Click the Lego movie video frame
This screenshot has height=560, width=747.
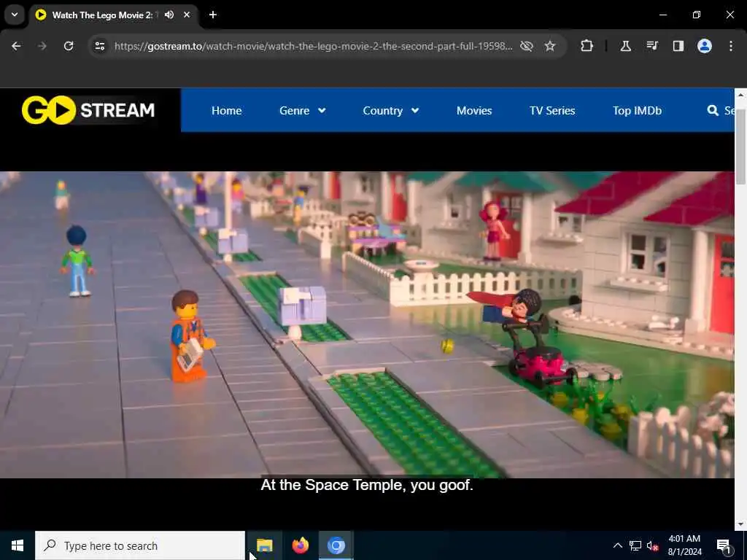tap(367, 324)
